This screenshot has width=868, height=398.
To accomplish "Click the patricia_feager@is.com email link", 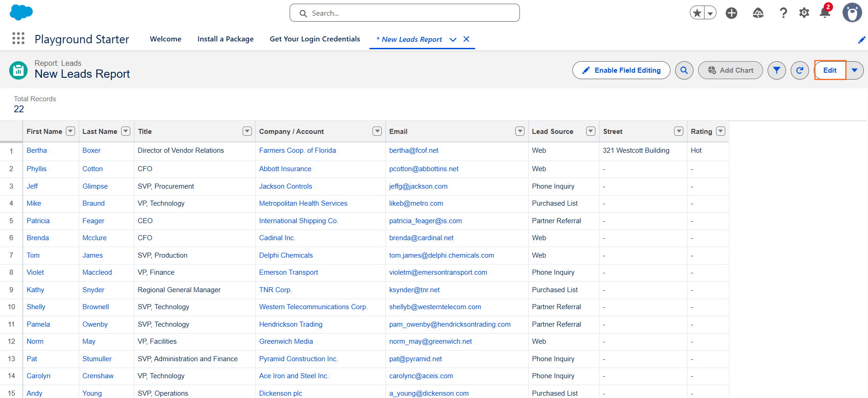I will pyautogui.click(x=425, y=221).
